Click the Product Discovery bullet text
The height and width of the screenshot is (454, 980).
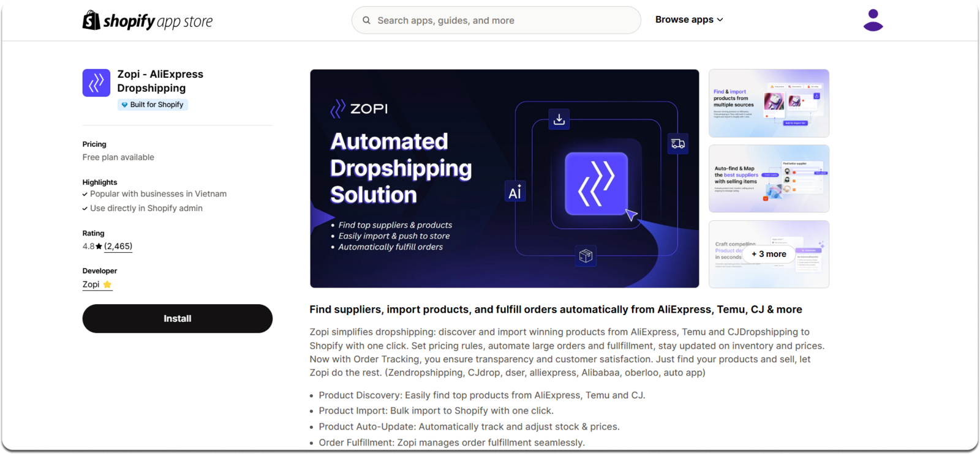(482, 395)
